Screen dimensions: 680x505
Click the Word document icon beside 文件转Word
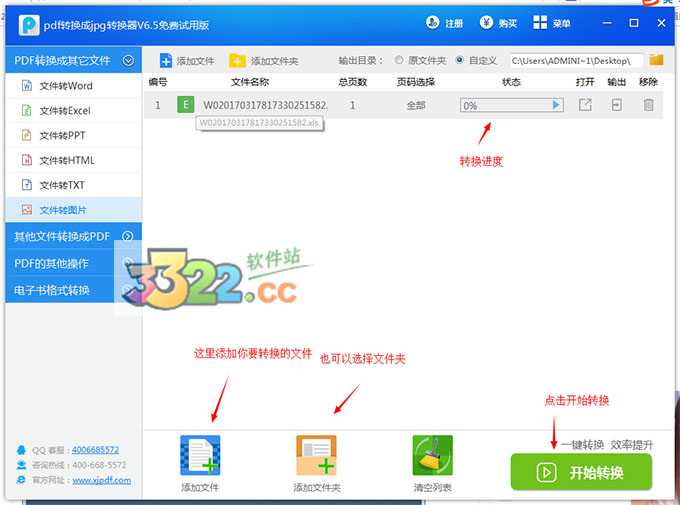pos(27,85)
